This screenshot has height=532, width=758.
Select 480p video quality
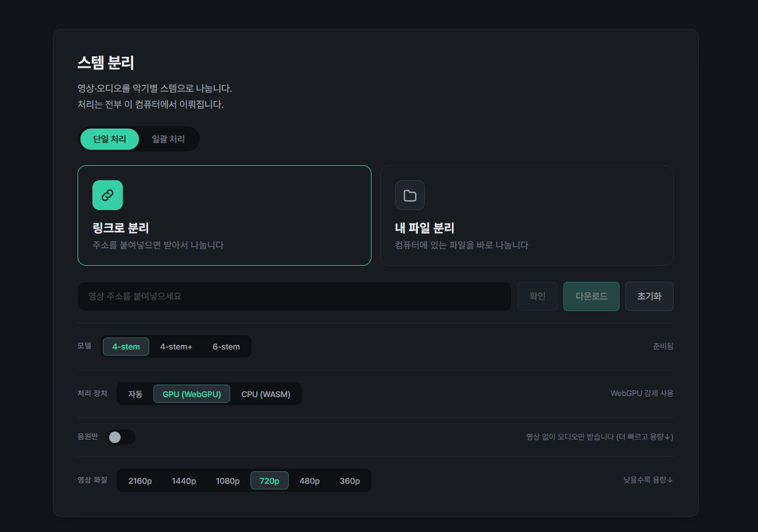point(309,480)
